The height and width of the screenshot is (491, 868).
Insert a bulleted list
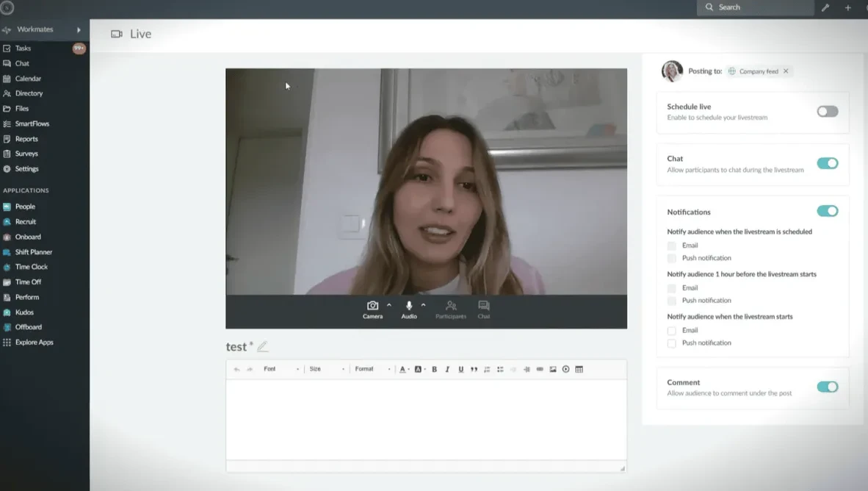[500, 369]
